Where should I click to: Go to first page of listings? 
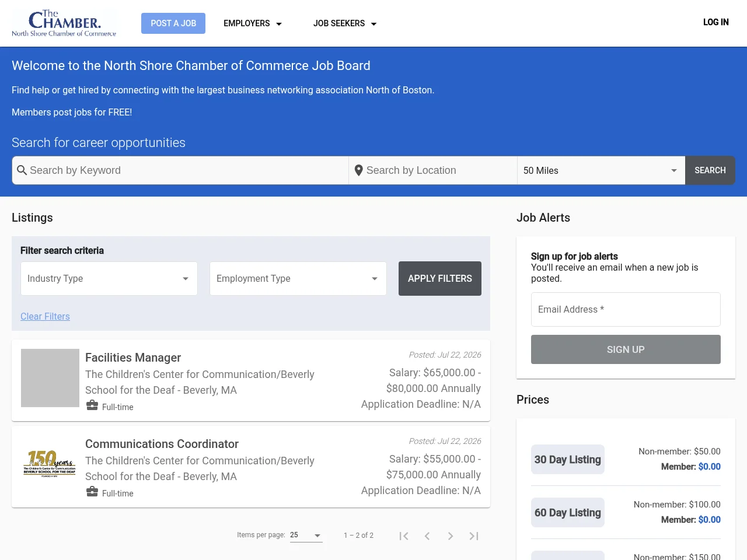coord(404,535)
